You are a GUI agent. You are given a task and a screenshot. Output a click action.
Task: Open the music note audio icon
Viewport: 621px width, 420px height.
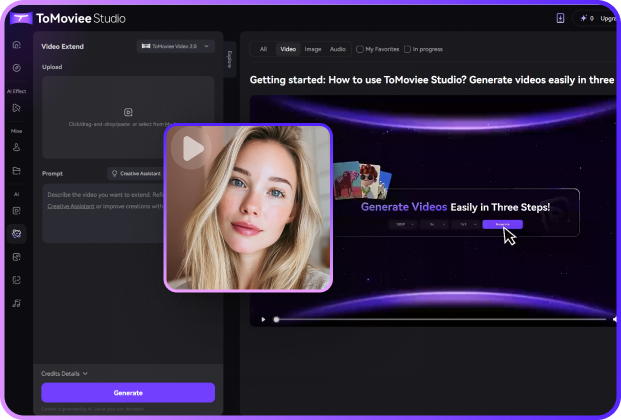[17, 304]
